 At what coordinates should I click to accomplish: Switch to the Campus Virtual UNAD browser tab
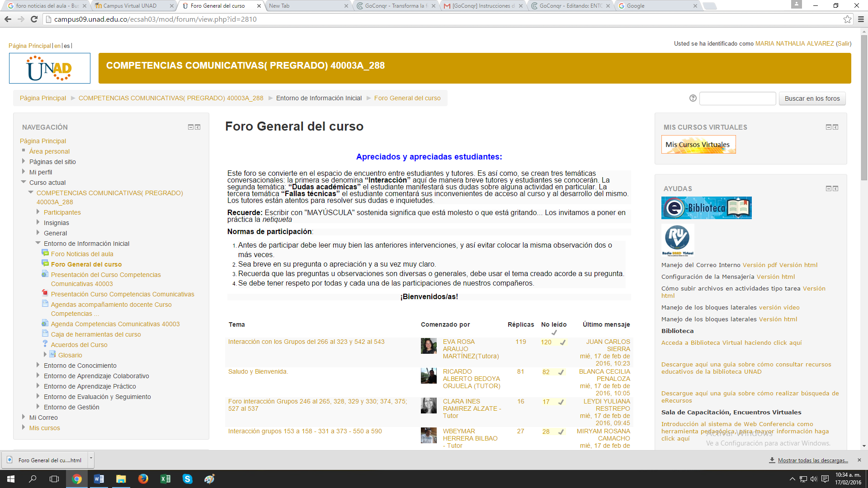point(130,6)
